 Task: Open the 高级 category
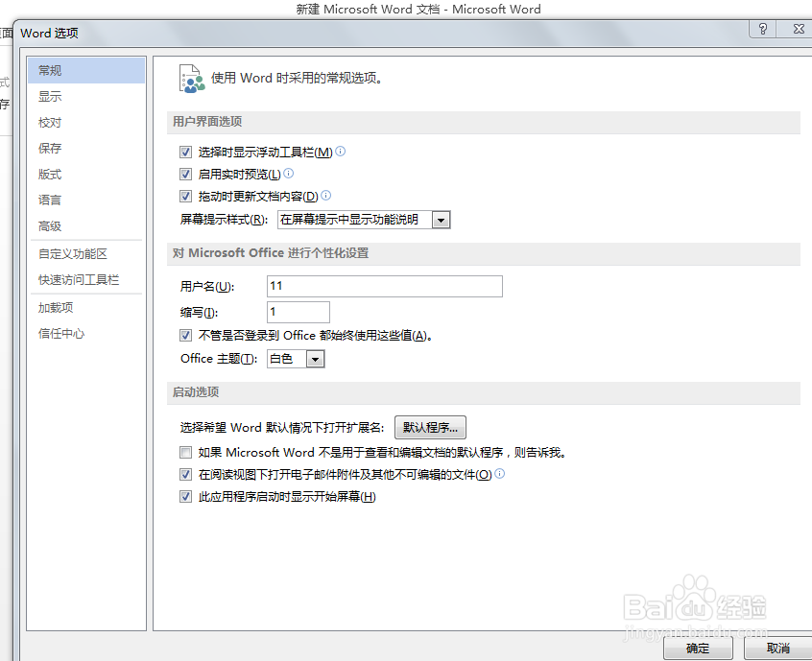pyautogui.click(x=86, y=225)
